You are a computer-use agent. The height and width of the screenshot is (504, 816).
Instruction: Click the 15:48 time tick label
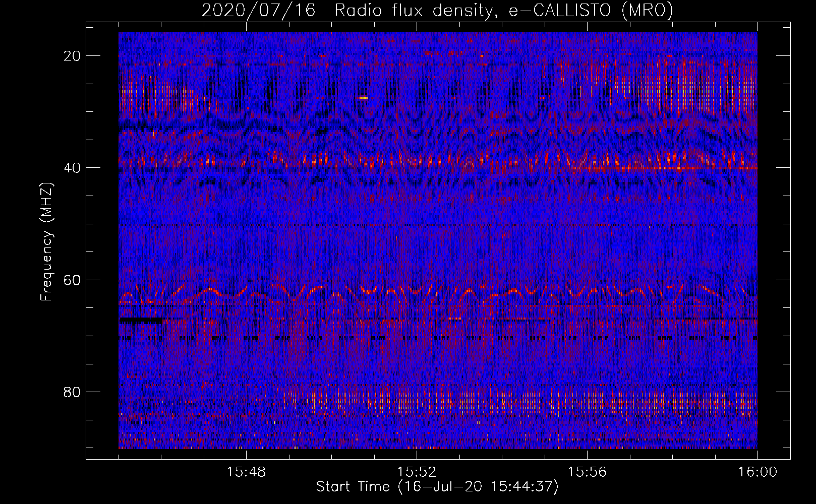(x=246, y=472)
